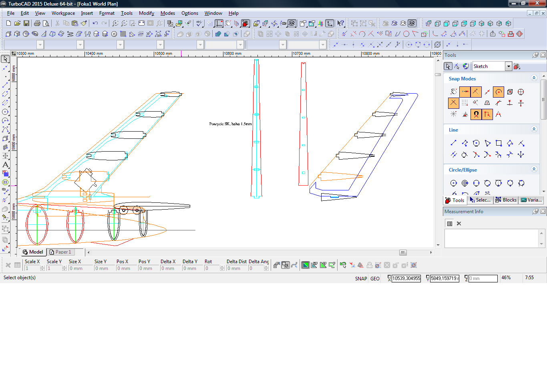Click the GEO status bar button
Viewport: 547px width, 392px height.
coord(375,278)
